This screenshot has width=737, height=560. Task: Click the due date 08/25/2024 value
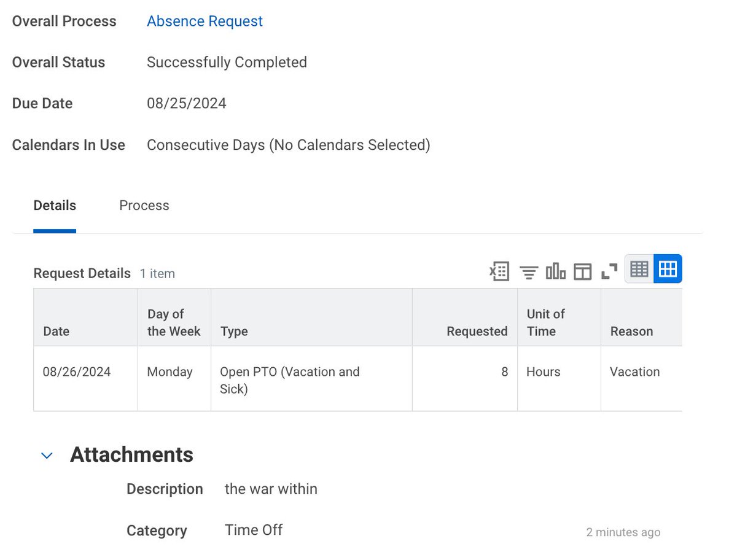coord(187,104)
